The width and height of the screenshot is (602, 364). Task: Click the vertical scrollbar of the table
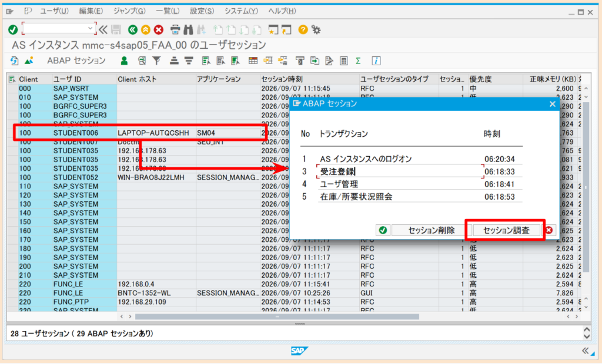point(586,187)
